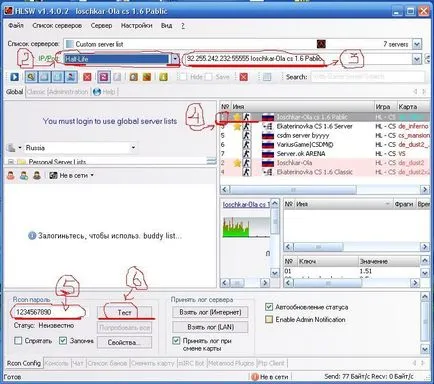
Task: Click red offline icon in status bar
Action: pyautogui.click(x=255, y=377)
